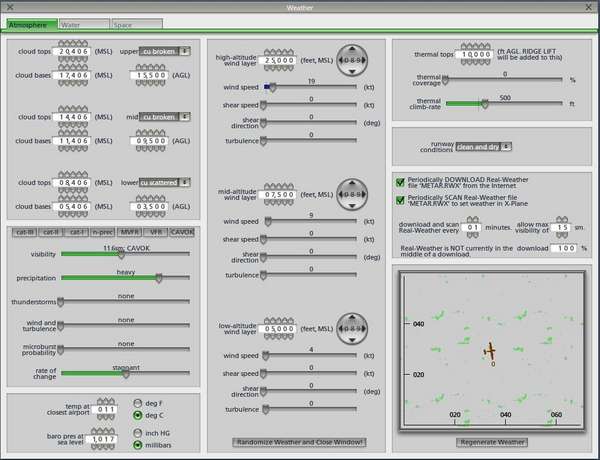Viewport: 600px width, 460px height.
Task: Click the low-altitude wind layer altitude field
Action: pyautogui.click(x=279, y=329)
